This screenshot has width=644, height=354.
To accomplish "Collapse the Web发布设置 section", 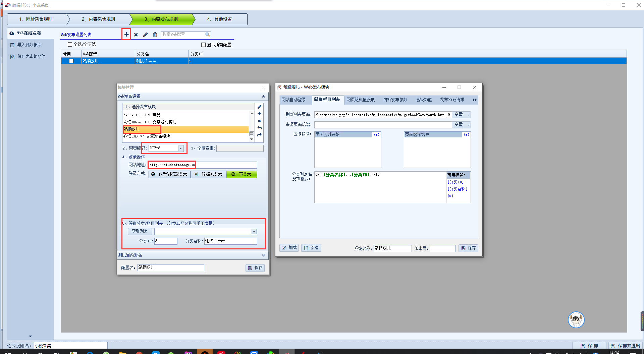I will (x=263, y=97).
